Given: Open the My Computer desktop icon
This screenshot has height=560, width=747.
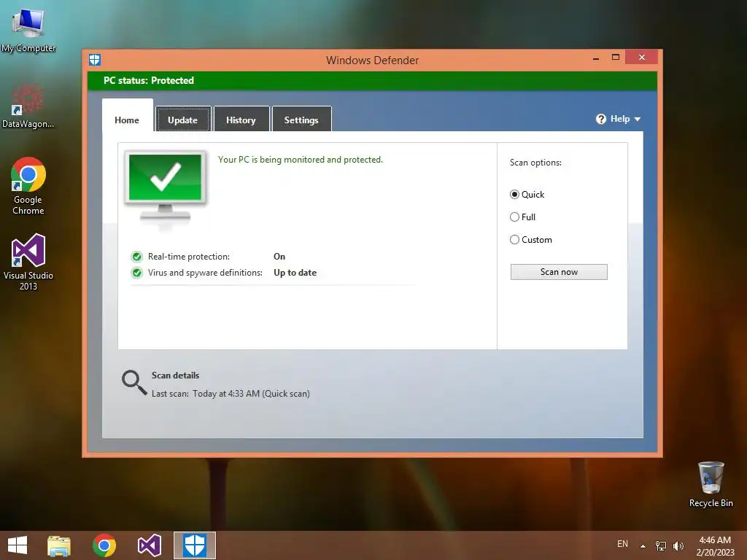Looking at the screenshot, I should point(28,30).
